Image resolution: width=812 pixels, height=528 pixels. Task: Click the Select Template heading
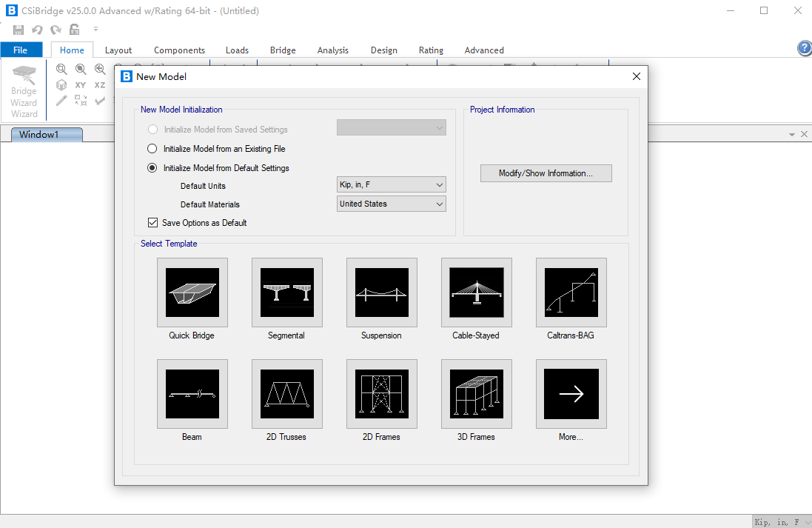click(169, 244)
